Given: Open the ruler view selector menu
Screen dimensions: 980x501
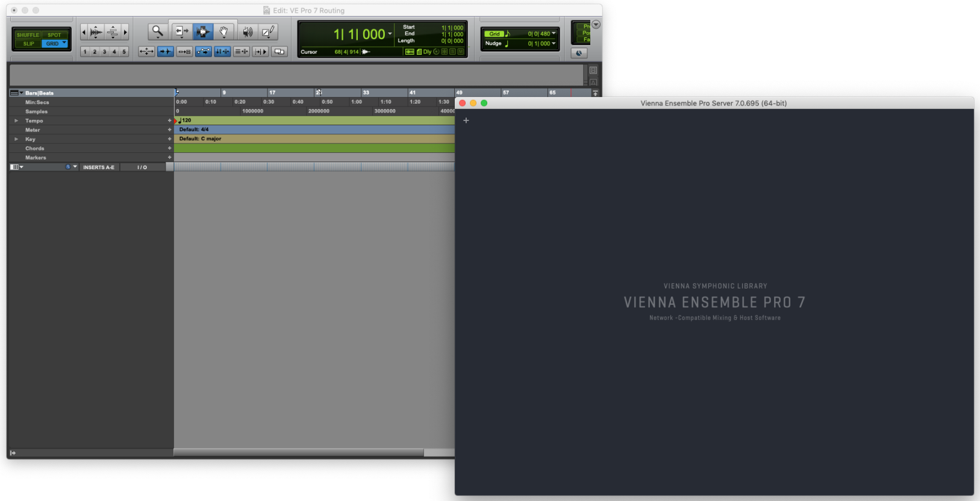Looking at the screenshot, I should (x=16, y=93).
